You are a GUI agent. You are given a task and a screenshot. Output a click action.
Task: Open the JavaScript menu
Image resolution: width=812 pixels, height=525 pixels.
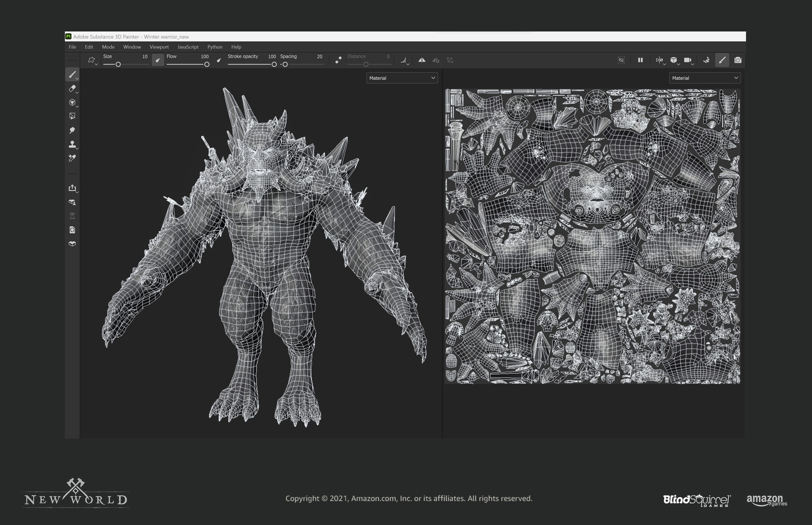(188, 47)
